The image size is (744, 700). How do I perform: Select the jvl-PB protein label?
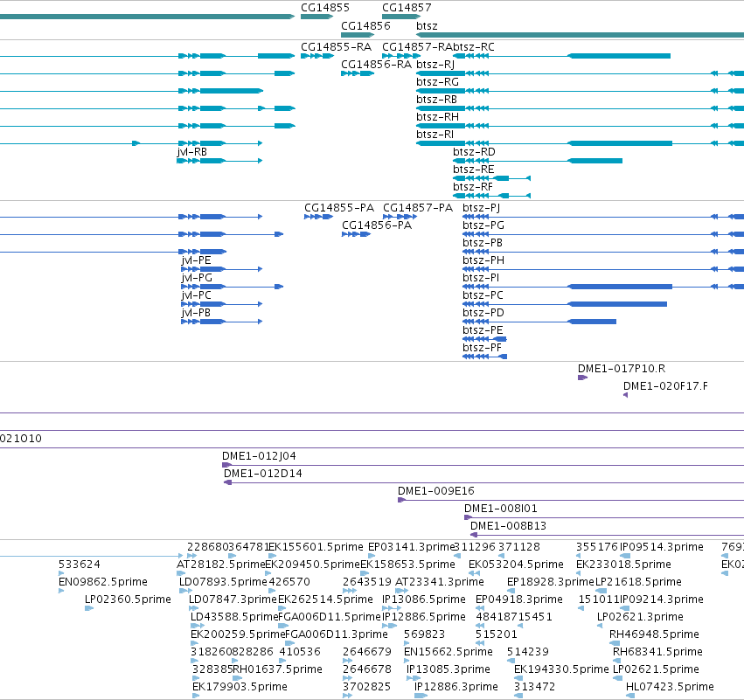pyautogui.click(x=196, y=313)
